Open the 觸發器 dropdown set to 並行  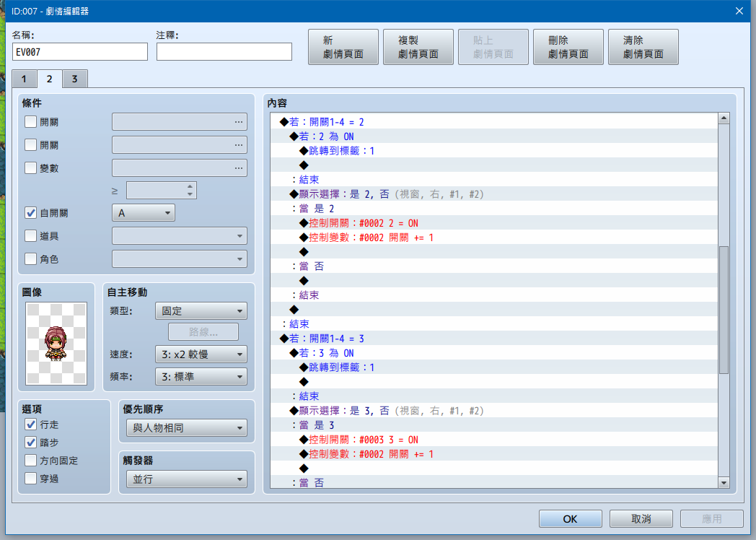tap(187, 479)
